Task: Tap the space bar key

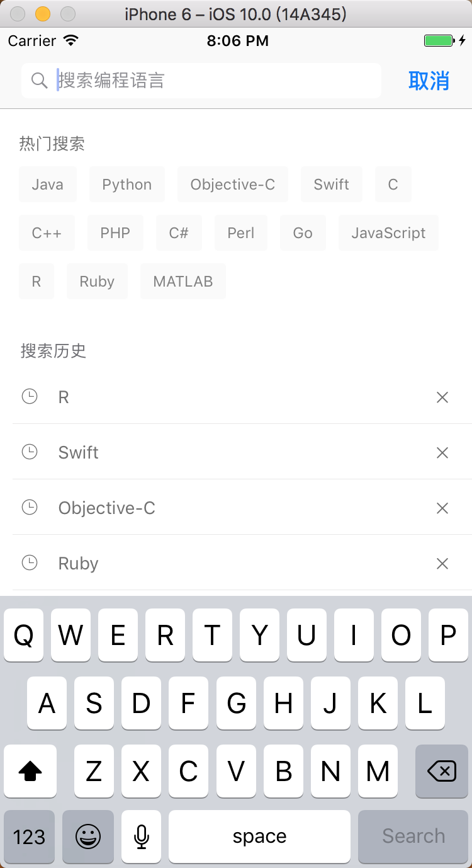Action: pyautogui.click(x=259, y=837)
